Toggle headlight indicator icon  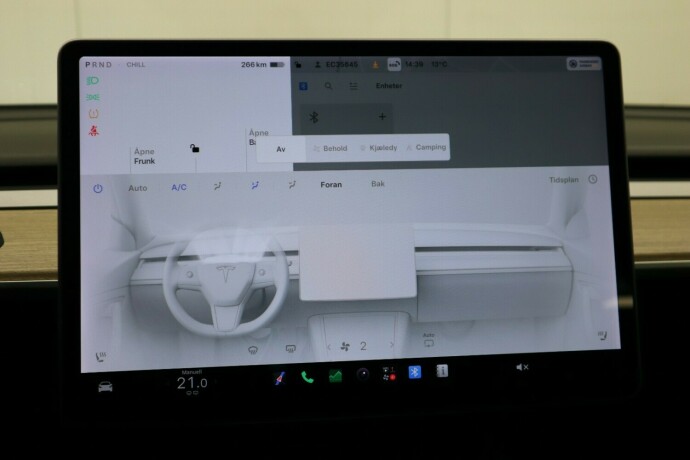pos(93,81)
